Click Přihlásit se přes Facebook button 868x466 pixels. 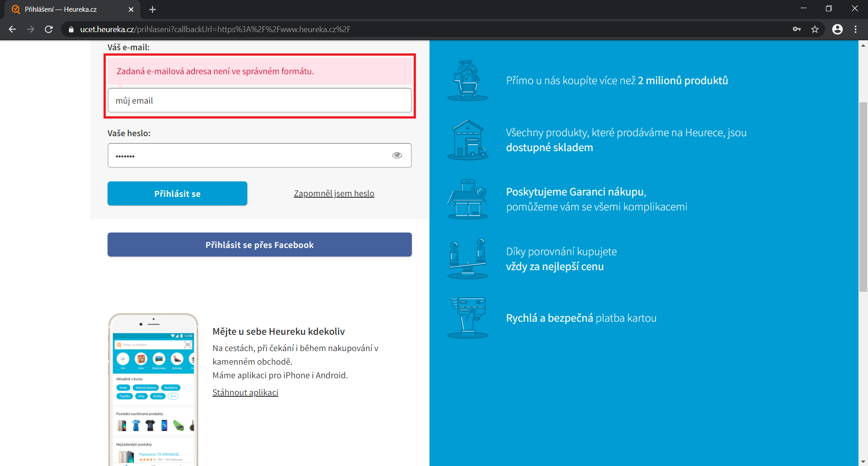click(x=259, y=245)
